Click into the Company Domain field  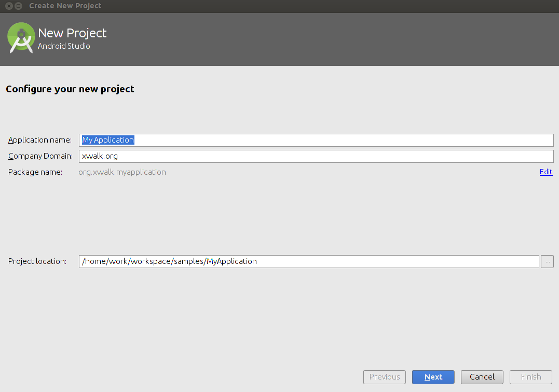coord(317,156)
